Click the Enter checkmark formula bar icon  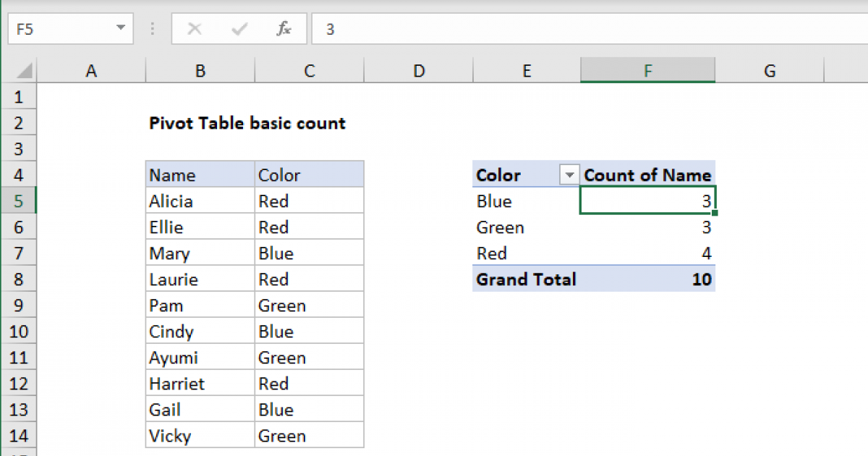point(239,29)
